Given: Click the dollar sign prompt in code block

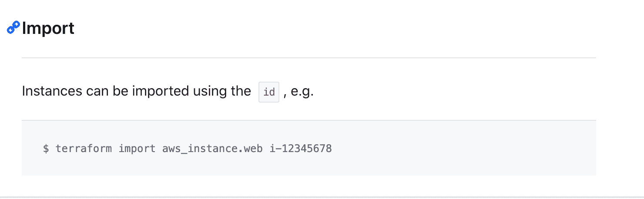Looking at the screenshot, I should coord(46,149).
